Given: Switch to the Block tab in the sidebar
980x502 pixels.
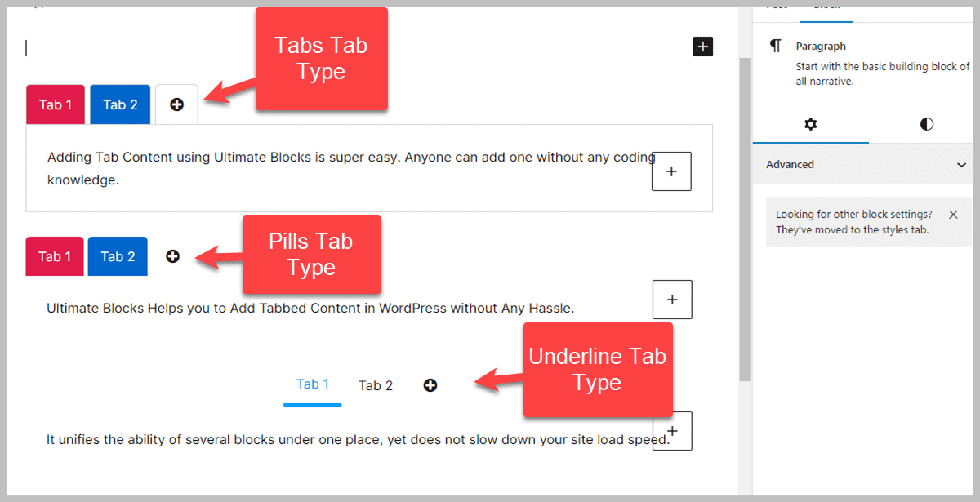Looking at the screenshot, I should click(x=826, y=7).
